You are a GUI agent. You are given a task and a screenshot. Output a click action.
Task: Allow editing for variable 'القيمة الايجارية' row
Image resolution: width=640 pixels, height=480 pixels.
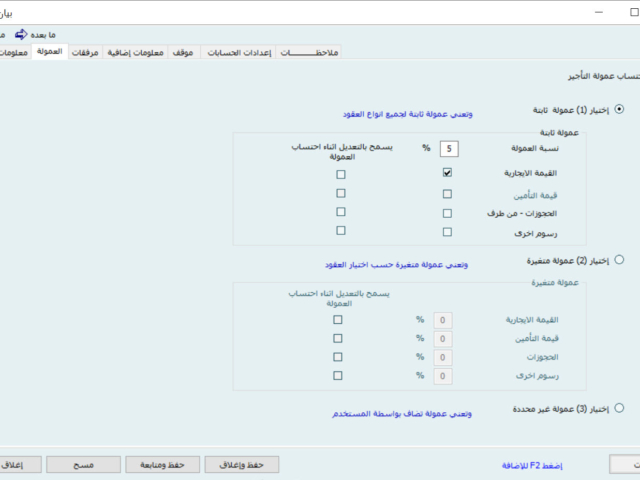click(x=338, y=320)
